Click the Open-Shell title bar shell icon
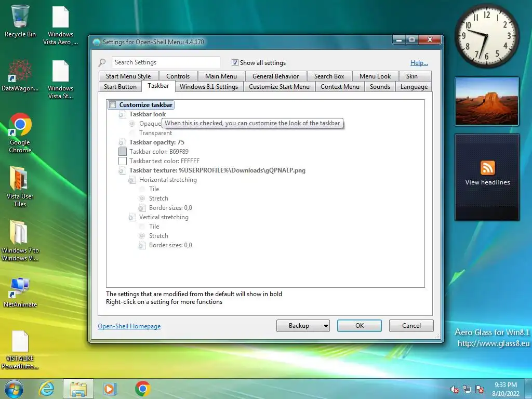The image size is (532, 399). tap(96, 42)
